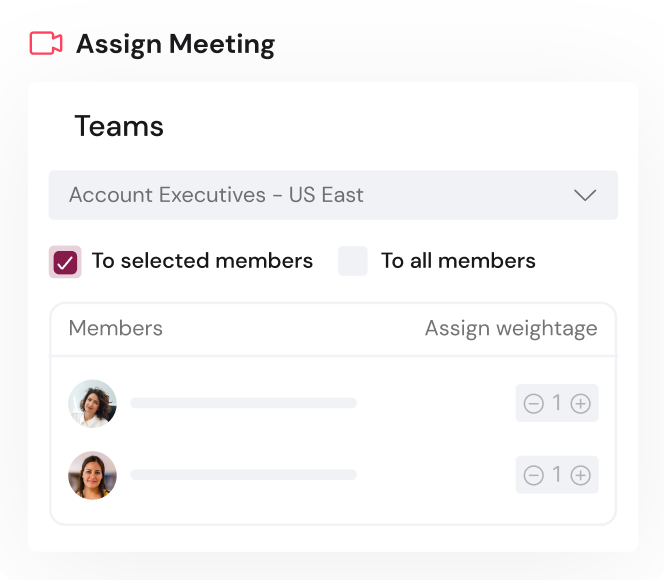Screen dimensions: 664x580
Task: Click the video camera icon beside Assign Meeting
Action: 46,43
